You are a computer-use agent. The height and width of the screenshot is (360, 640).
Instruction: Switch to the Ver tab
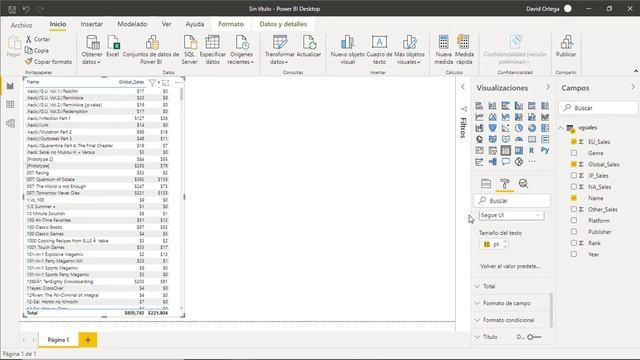click(x=167, y=24)
